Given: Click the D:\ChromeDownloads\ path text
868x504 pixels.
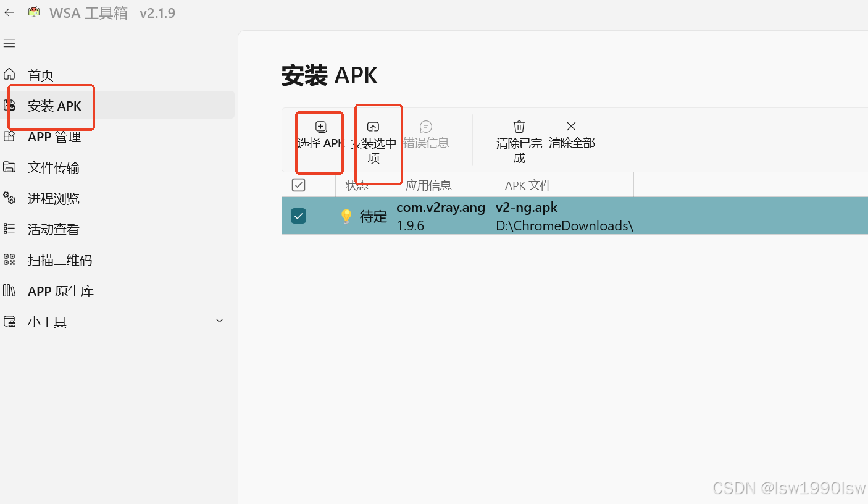Looking at the screenshot, I should click(565, 226).
